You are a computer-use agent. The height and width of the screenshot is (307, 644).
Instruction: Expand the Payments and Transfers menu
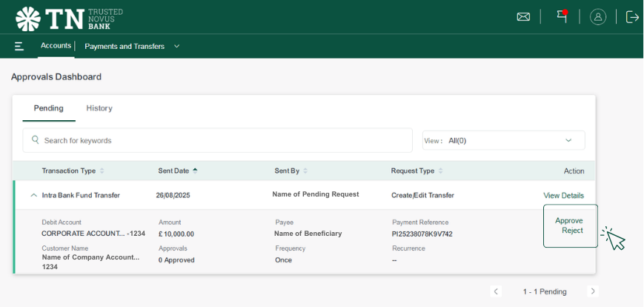(132, 46)
